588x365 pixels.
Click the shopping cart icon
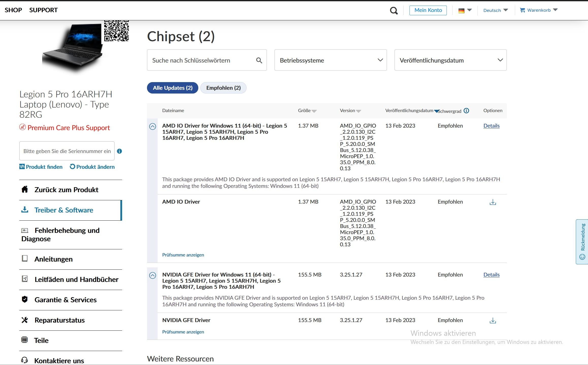tap(522, 10)
